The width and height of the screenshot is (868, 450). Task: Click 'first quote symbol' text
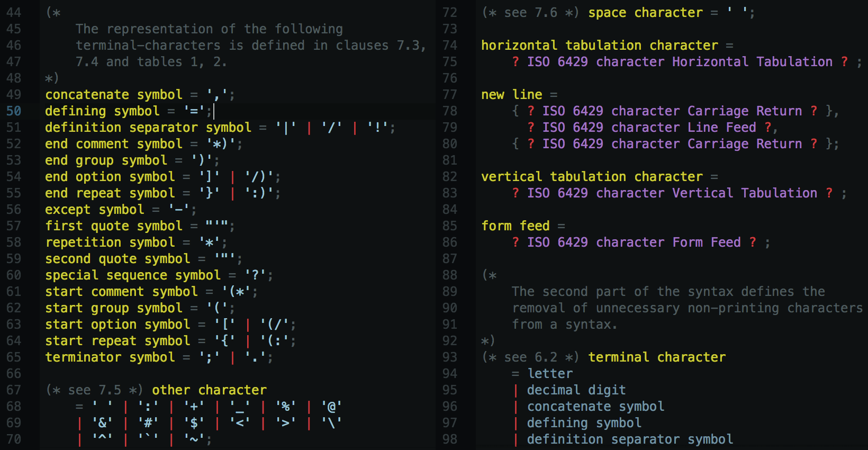[x=114, y=226]
